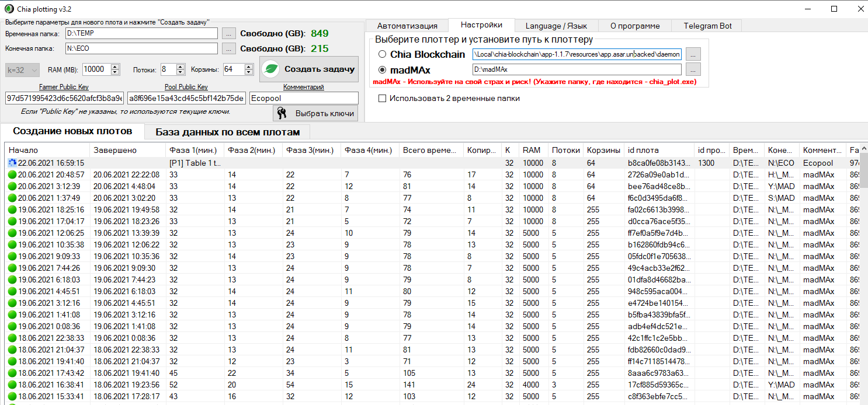The height and width of the screenshot is (405, 868).
Task: Switch to the Настройки tab
Action: click(x=481, y=25)
